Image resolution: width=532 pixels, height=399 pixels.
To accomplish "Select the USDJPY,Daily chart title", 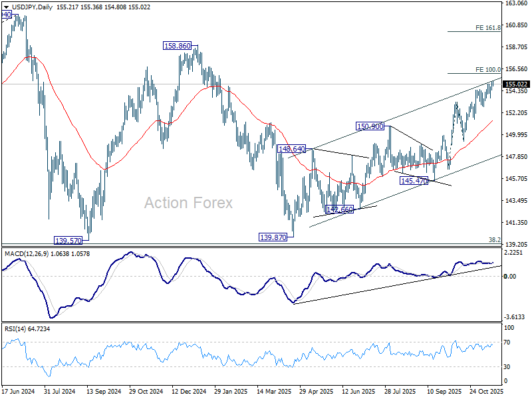I will (32, 7).
